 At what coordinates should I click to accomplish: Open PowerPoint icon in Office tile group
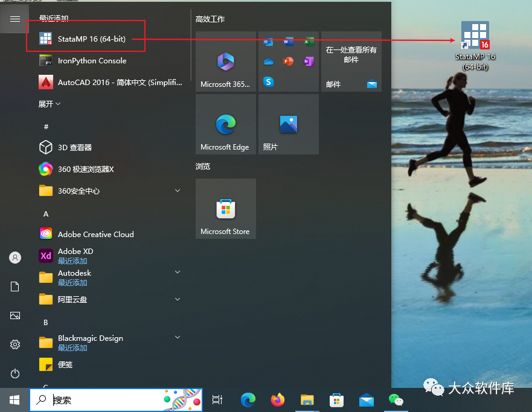[289, 62]
